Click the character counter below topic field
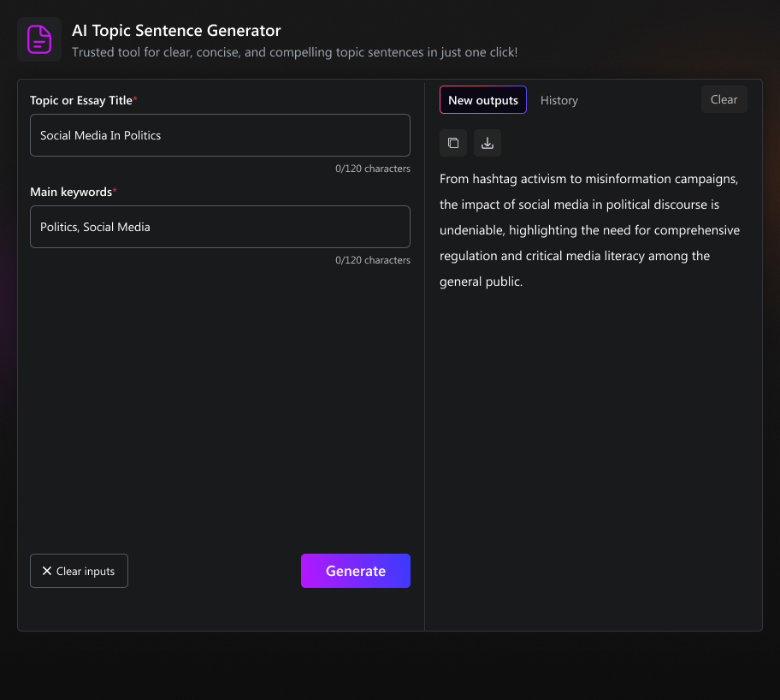 coord(372,169)
